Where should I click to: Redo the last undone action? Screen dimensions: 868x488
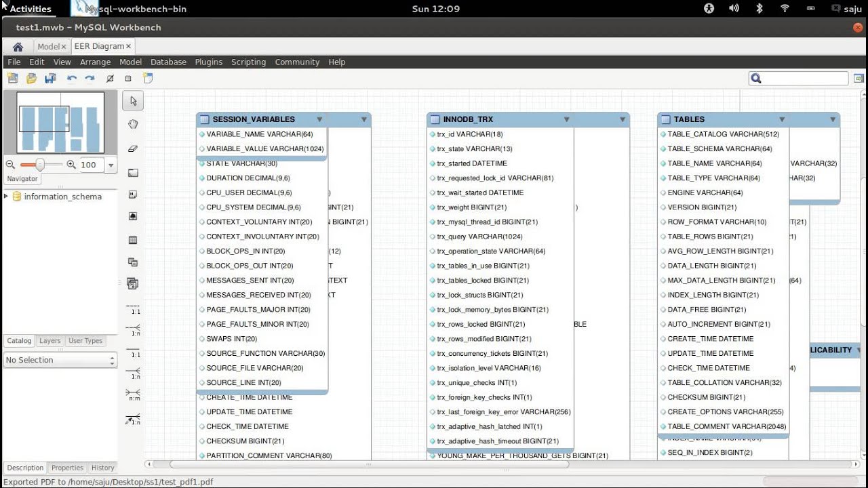point(90,79)
